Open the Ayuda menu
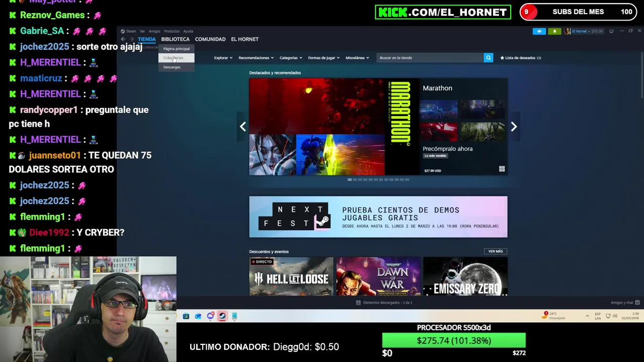644x362 pixels. coord(188,31)
